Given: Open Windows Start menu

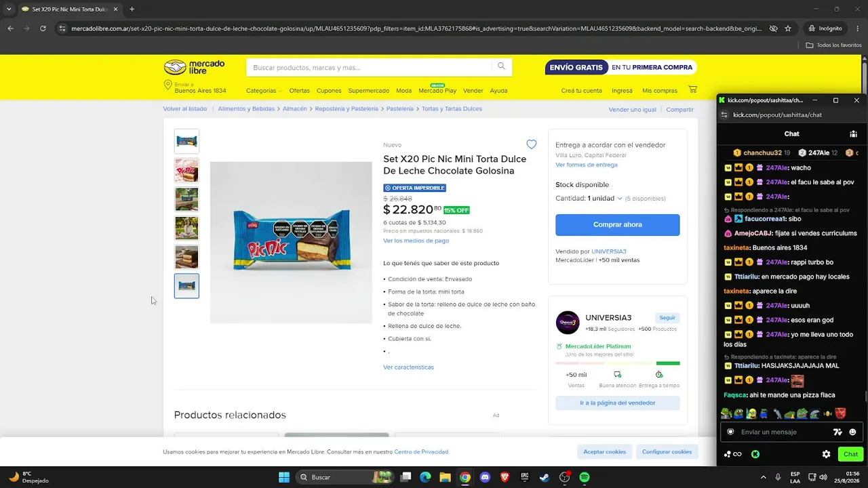Looking at the screenshot, I should click(284, 477).
